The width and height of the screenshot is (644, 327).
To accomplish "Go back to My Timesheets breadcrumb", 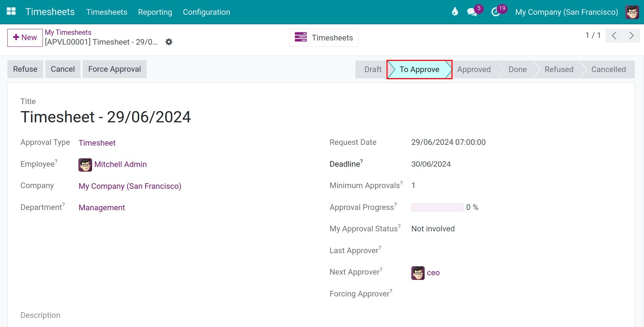I will click(x=68, y=32).
